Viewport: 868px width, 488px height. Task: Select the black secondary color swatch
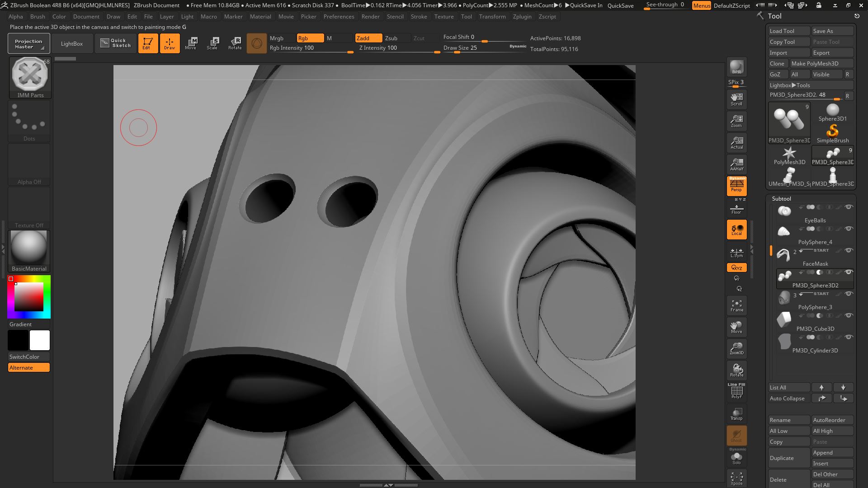coord(18,340)
